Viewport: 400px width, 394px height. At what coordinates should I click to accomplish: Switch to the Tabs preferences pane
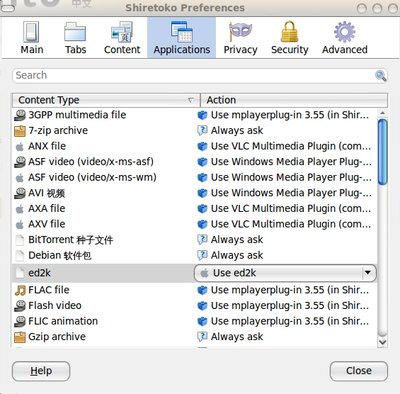tap(75, 38)
